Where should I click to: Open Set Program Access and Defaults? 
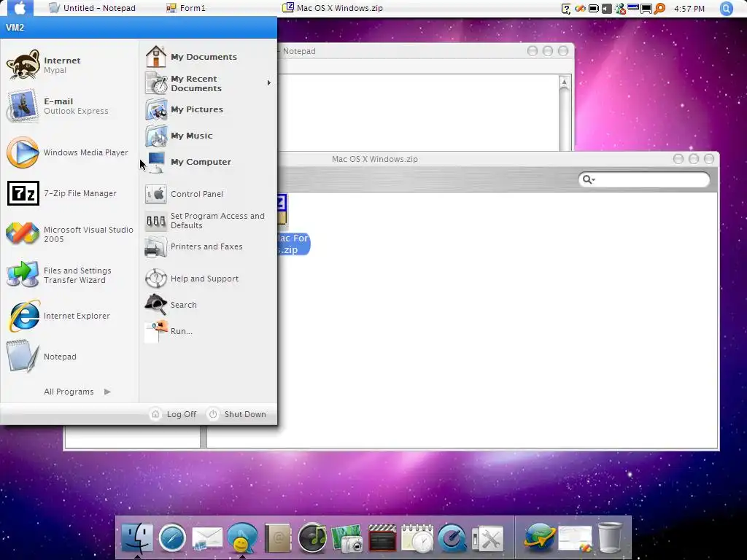coord(208,220)
